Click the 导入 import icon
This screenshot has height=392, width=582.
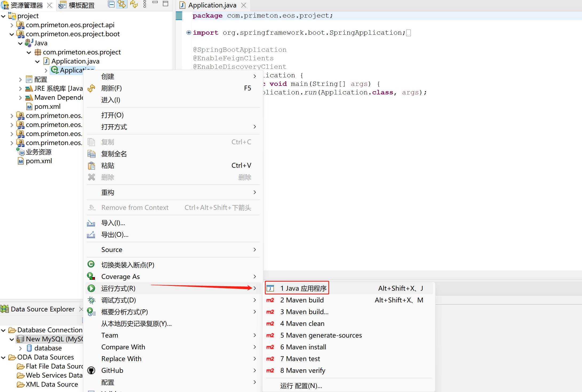click(91, 223)
